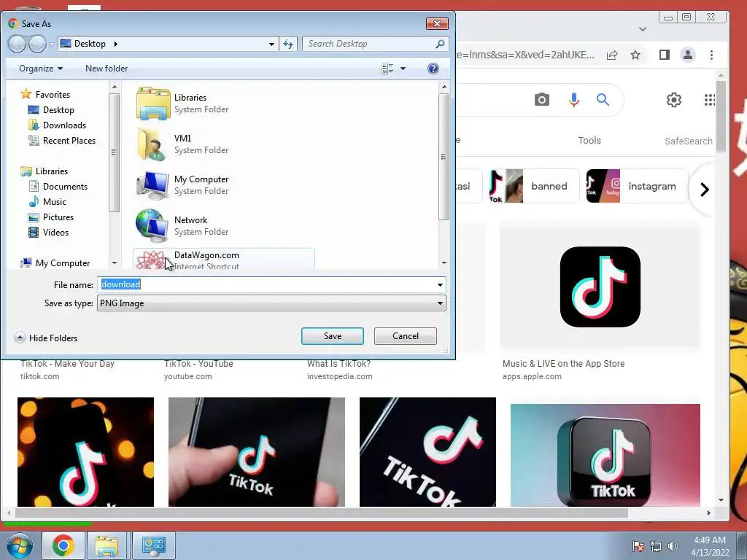Switch to Chrome in the taskbar
The width and height of the screenshot is (747, 560).
63,545
